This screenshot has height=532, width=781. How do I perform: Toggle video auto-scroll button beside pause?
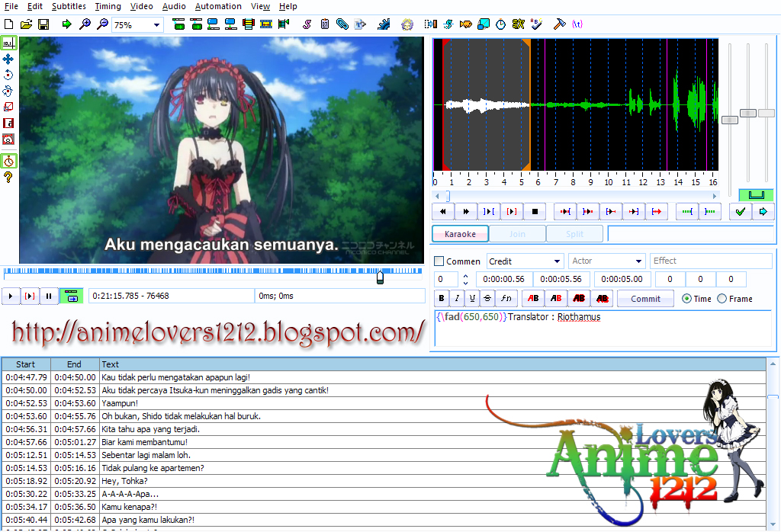(71, 296)
